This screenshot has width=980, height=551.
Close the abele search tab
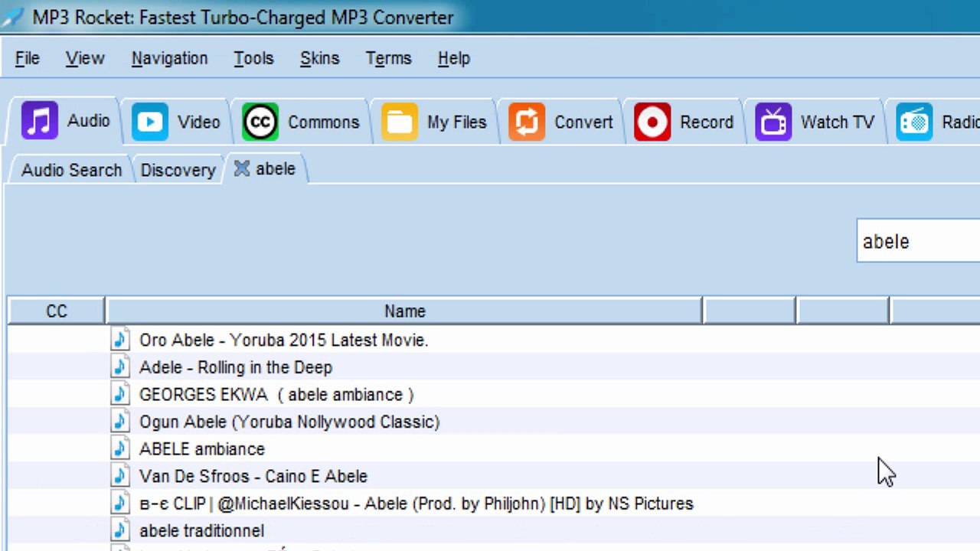coord(242,168)
